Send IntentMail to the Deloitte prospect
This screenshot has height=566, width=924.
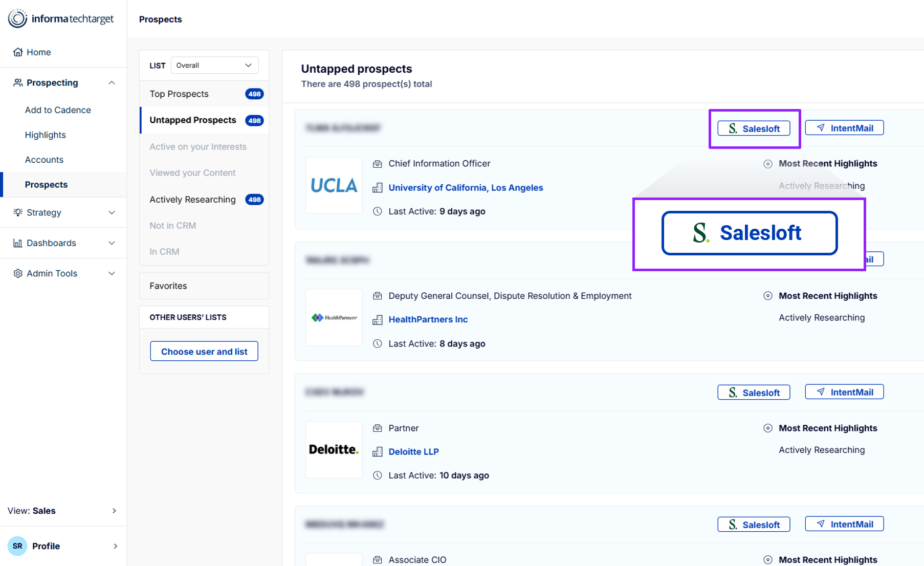tap(844, 392)
